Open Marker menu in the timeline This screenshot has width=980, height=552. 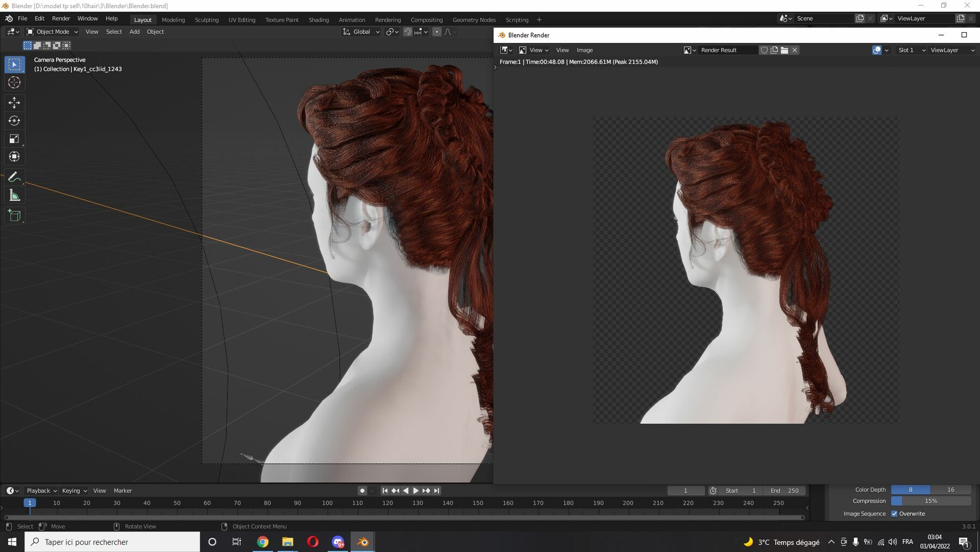tap(122, 491)
